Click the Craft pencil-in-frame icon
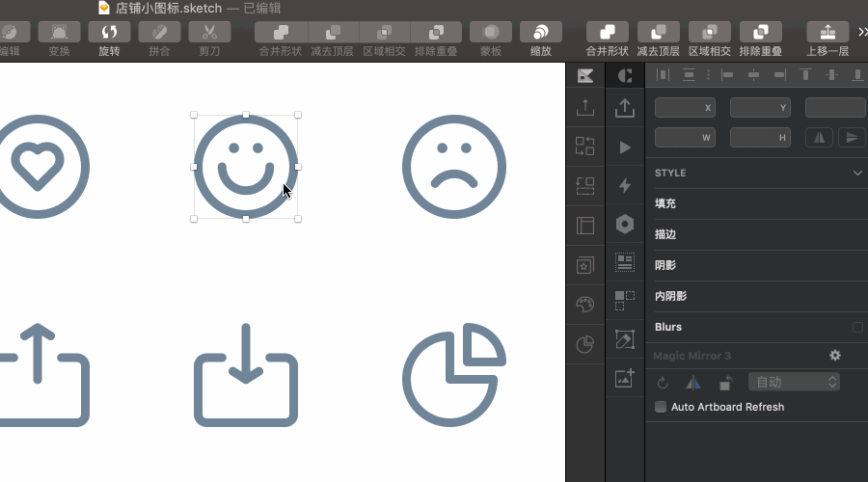This screenshot has width=868, height=482. click(625, 339)
